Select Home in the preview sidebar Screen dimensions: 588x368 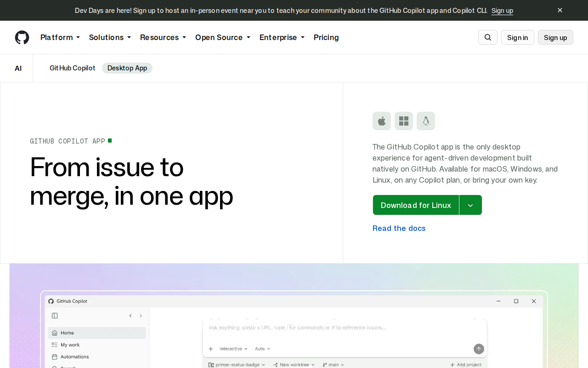click(97, 333)
